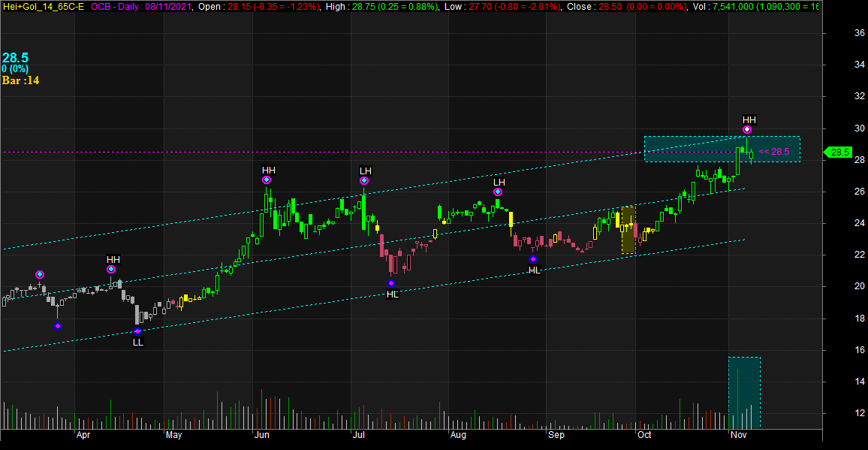Click the magenta pivot circle in March
868x450 pixels.
click(40, 275)
